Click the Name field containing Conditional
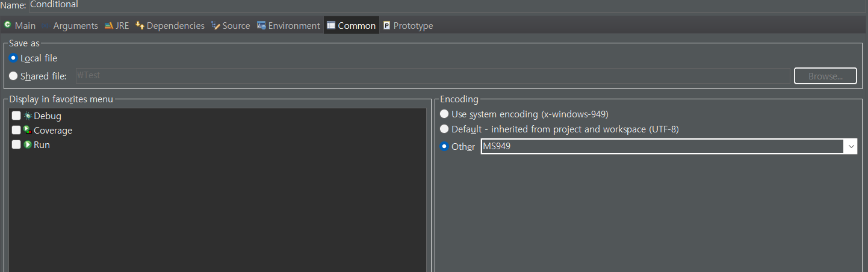 447,5
